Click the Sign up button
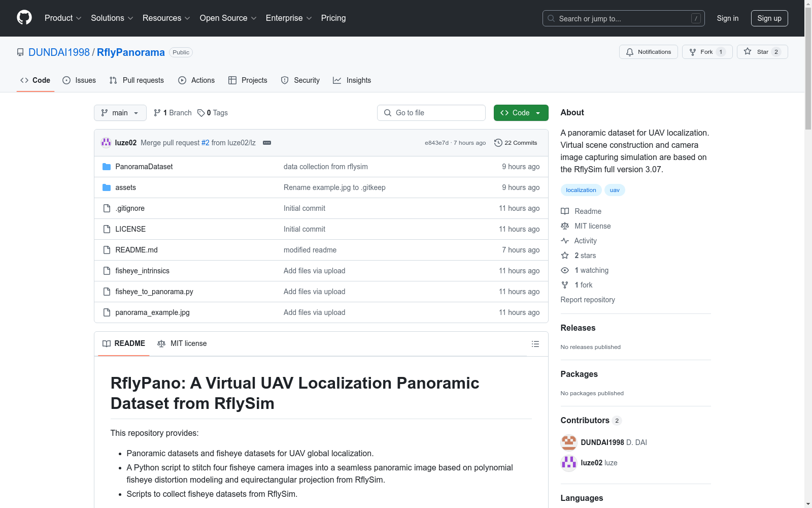The image size is (812, 508). pyautogui.click(x=769, y=18)
